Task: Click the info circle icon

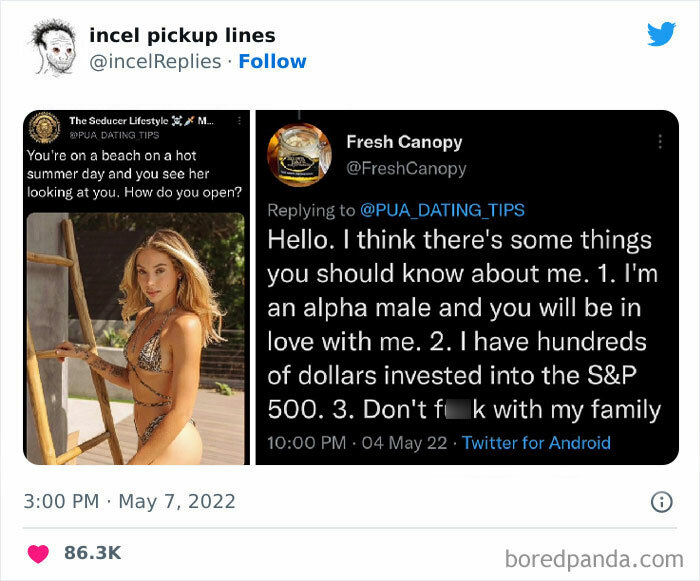Action: point(660,502)
